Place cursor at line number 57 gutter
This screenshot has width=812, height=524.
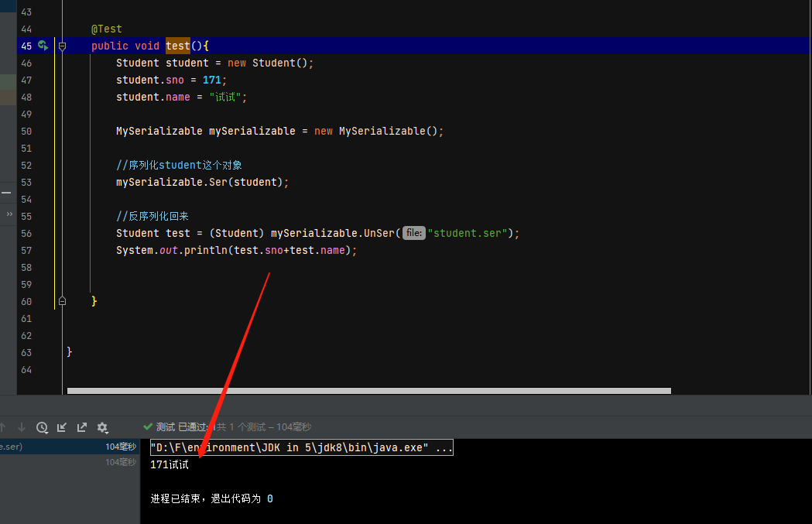point(26,251)
